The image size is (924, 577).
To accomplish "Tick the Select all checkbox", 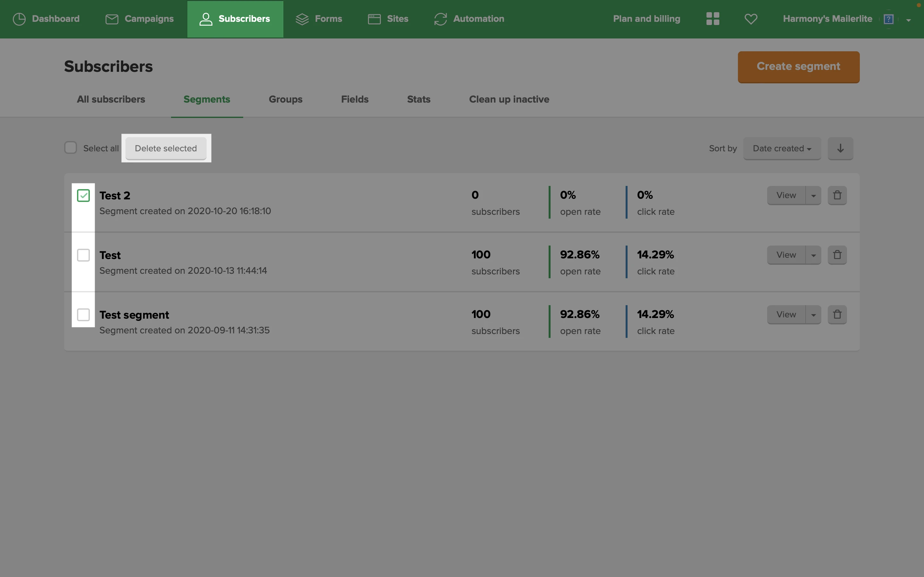I will coord(71,148).
